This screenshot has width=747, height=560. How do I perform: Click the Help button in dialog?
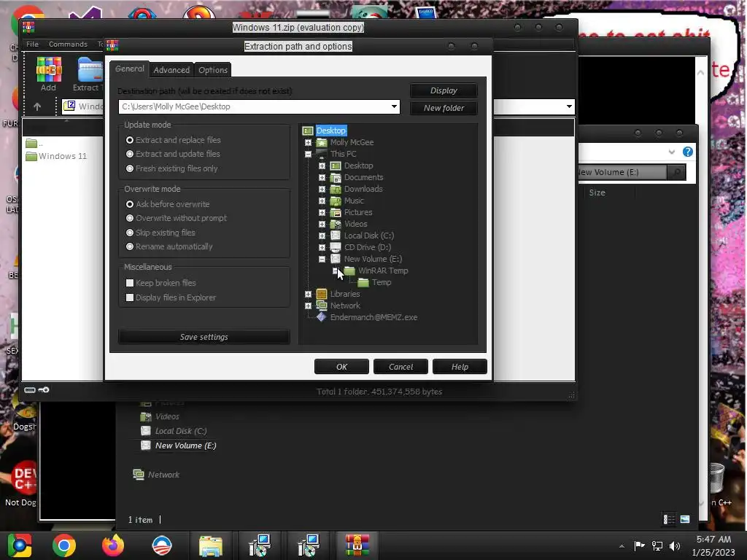tap(460, 367)
